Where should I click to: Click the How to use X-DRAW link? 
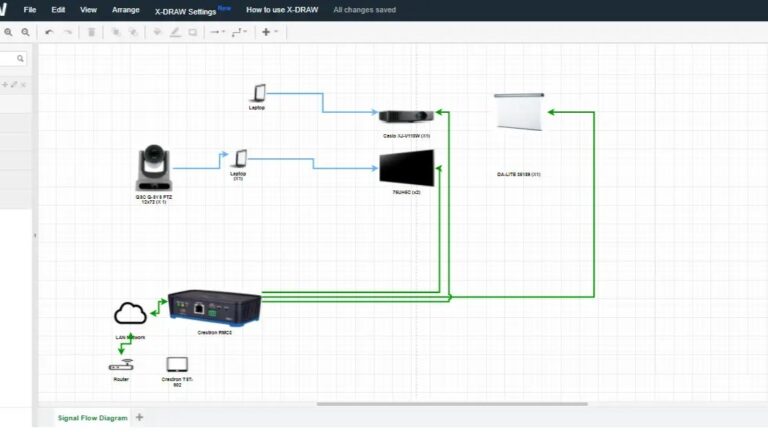(284, 9)
